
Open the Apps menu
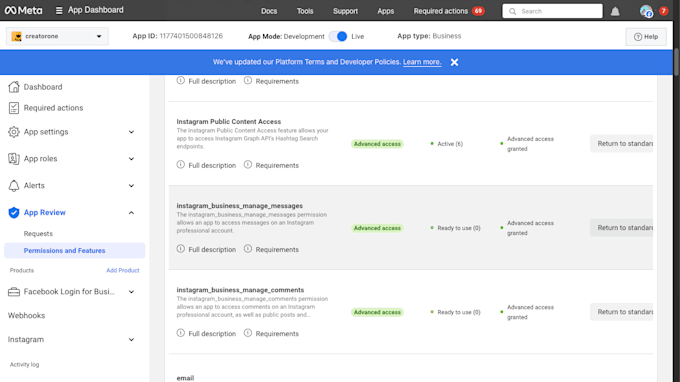point(386,11)
